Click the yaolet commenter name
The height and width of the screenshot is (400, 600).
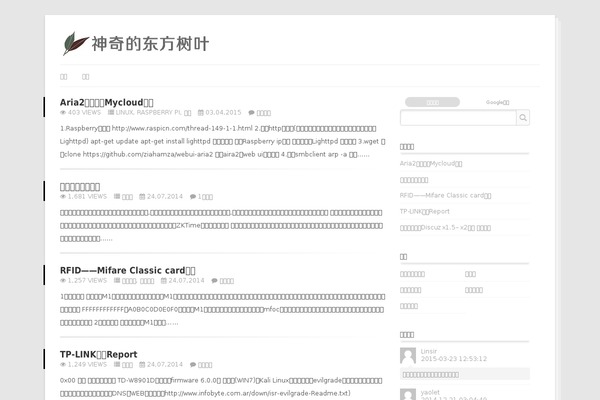[x=430, y=392]
